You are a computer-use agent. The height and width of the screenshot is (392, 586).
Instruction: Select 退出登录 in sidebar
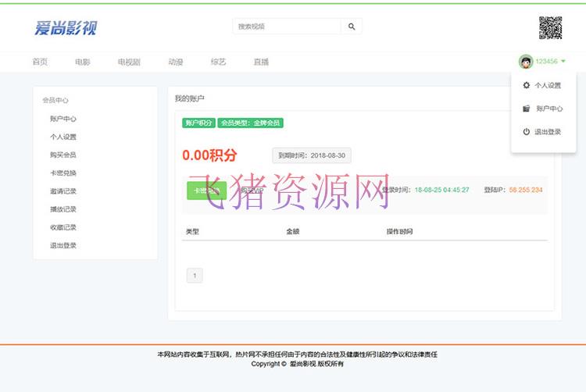[63, 246]
